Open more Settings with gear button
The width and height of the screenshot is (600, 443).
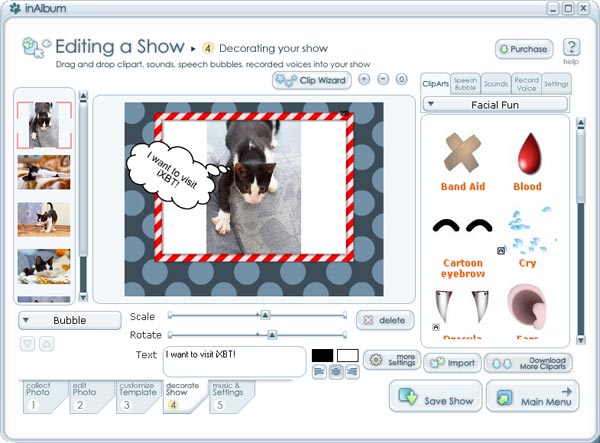click(392, 360)
